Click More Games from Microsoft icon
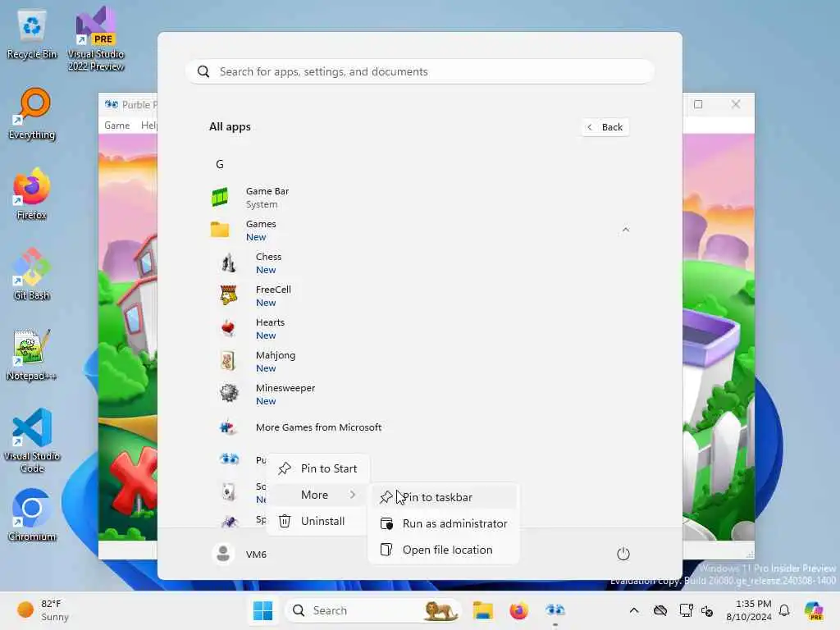This screenshot has width=840, height=630. click(x=229, y=427)
